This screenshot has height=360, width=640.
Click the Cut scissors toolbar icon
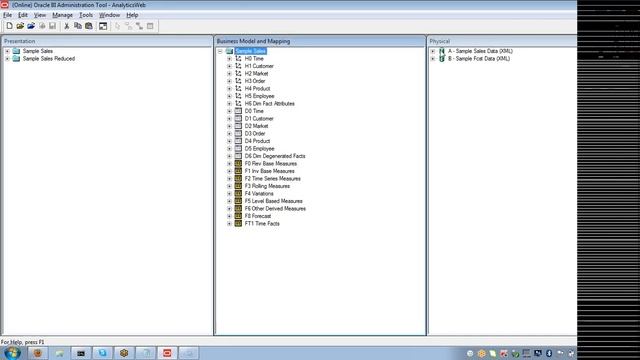coord(67,26)
